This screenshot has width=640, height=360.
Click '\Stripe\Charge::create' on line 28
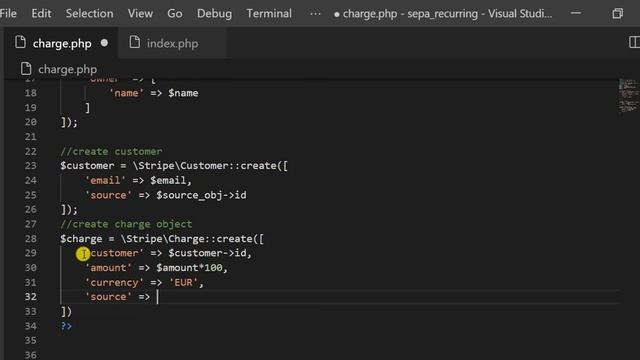[x=187, y=239]
